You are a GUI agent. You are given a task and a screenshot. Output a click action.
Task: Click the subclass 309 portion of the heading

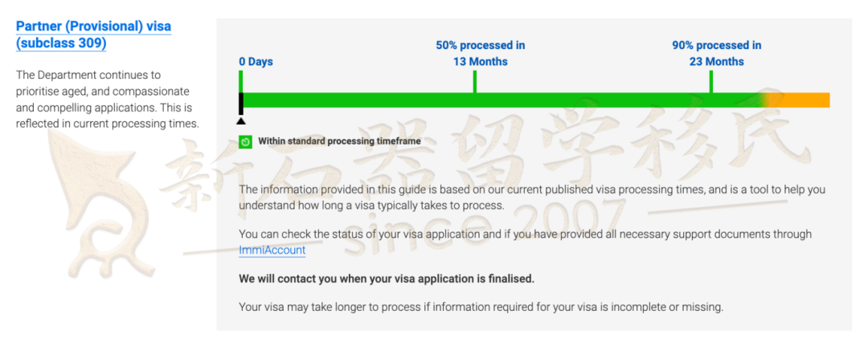click(x=61, y=43)
